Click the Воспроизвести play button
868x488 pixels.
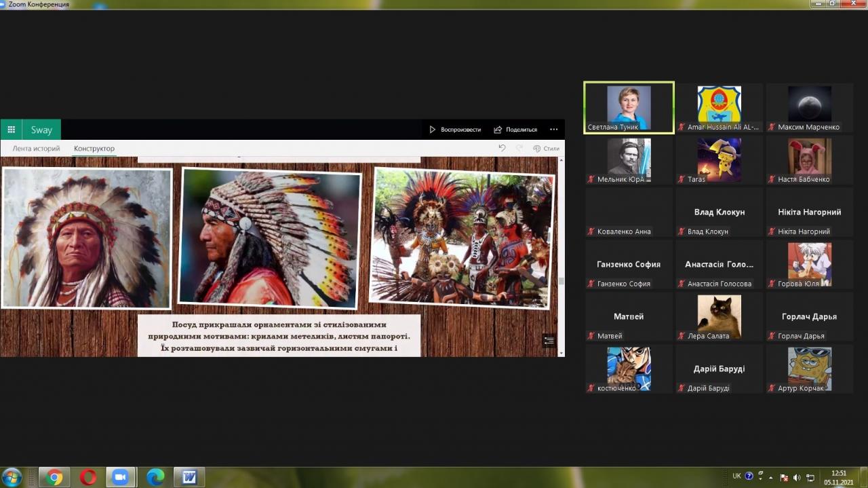(x=455, y=130)
